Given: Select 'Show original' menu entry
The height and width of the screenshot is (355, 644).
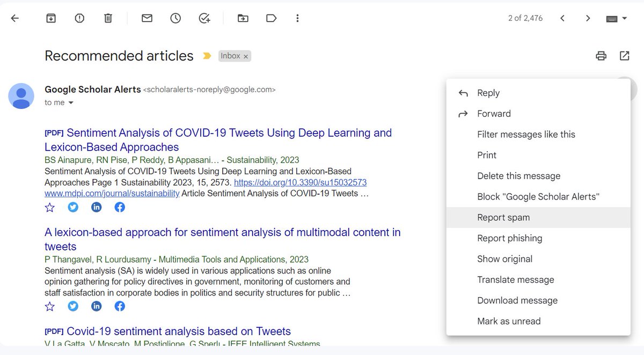Looking at the screenshot, I should 538,259.
